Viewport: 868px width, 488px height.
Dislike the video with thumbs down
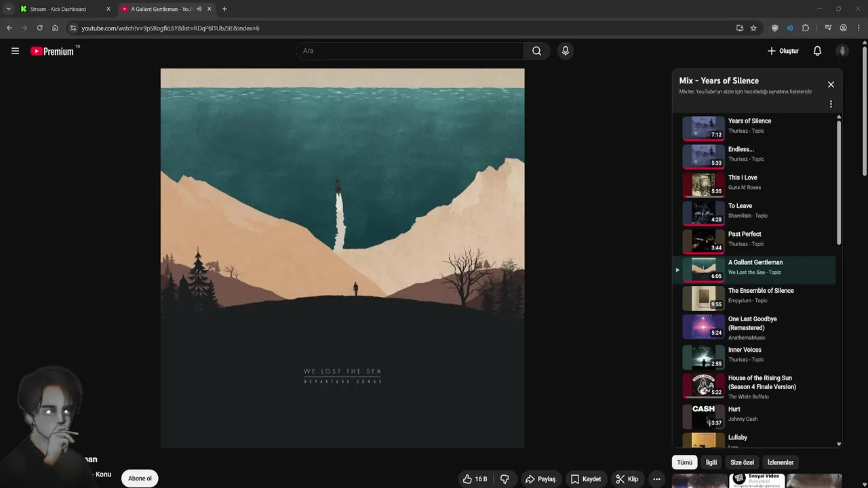point(505,479)
